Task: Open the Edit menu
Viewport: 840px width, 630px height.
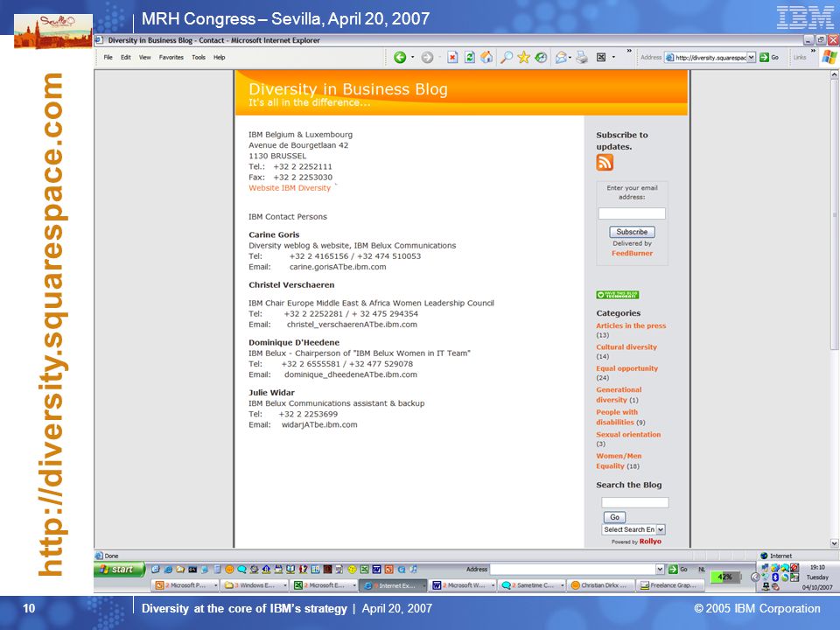Action: [x=126, y=58]
